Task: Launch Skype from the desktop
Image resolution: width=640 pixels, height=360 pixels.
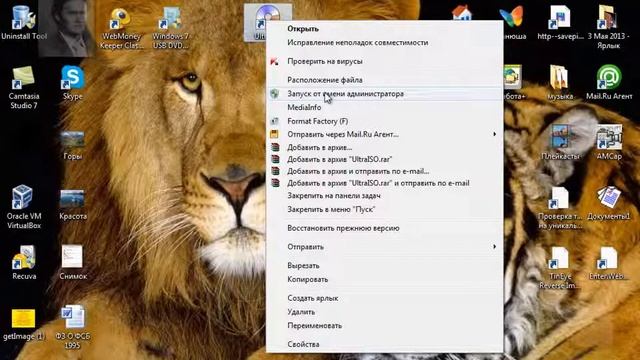Action: (x=73, y=82)
